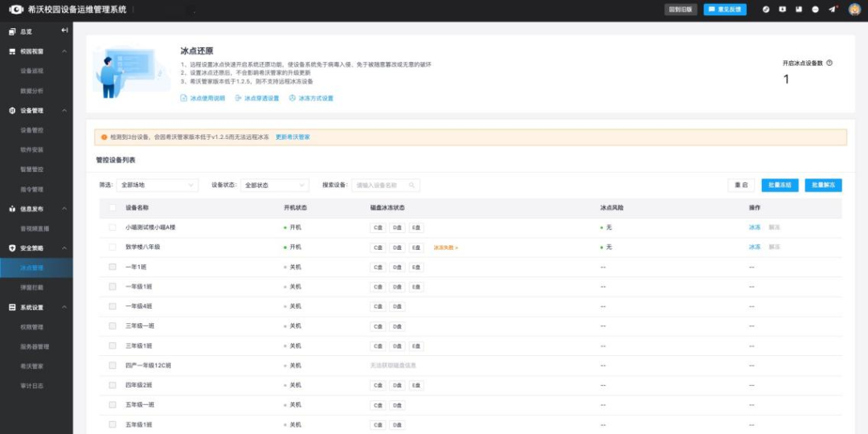This screenshot has height=434, width=868.
Task: Click the help icon beside 开启冰点设备数
Action: point(829,63)
